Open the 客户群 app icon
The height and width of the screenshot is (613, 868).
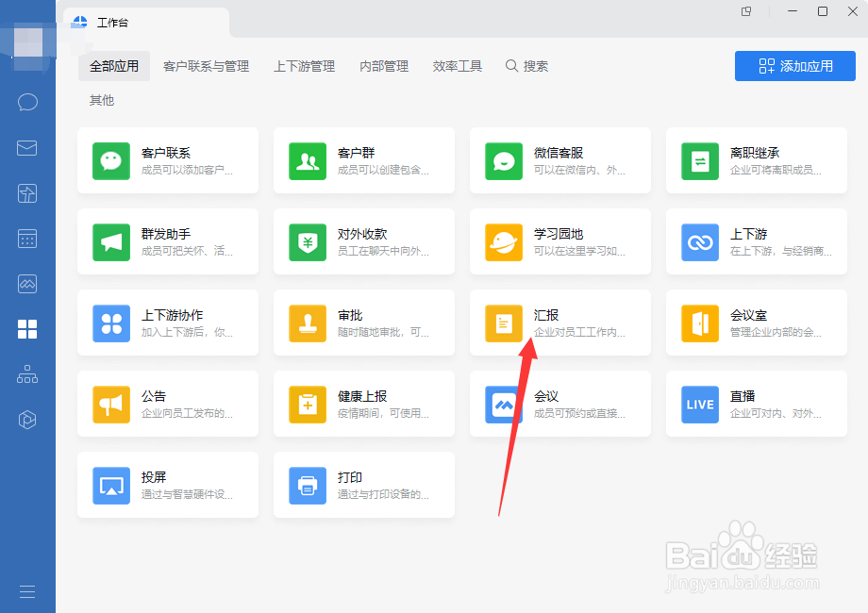(308, 161)
